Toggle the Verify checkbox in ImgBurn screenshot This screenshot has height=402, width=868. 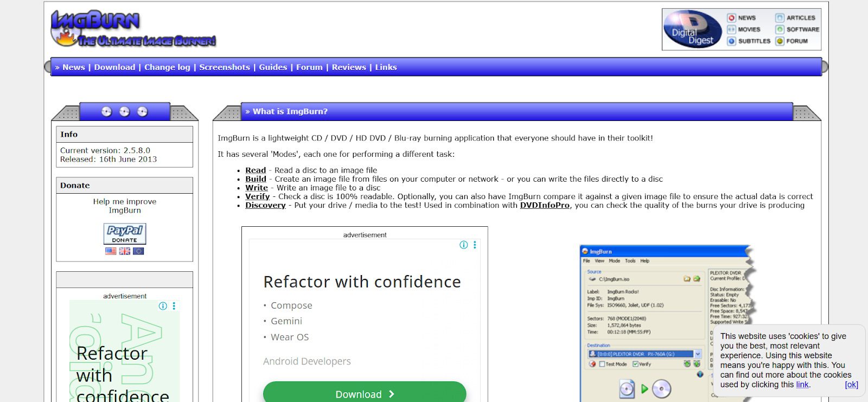coord(635,364)
